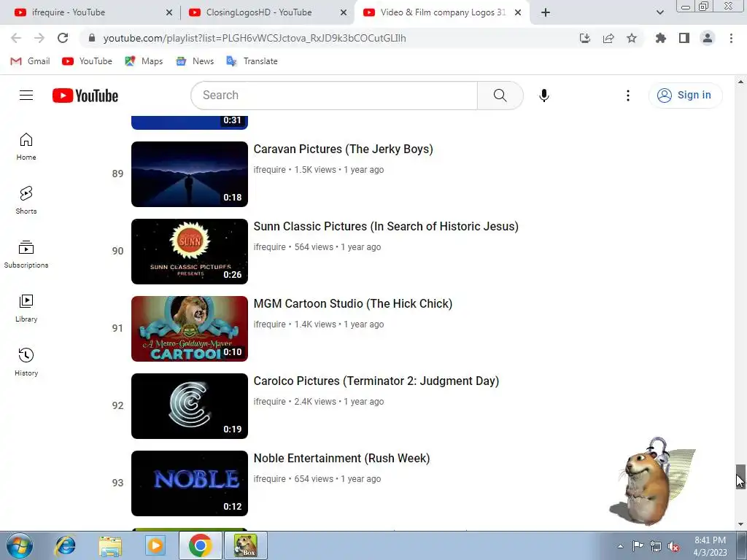Viewport: 747px width, 560px height.
Task: Play the Noble Entertainment thumbnail
Action: tap(190, 483)
